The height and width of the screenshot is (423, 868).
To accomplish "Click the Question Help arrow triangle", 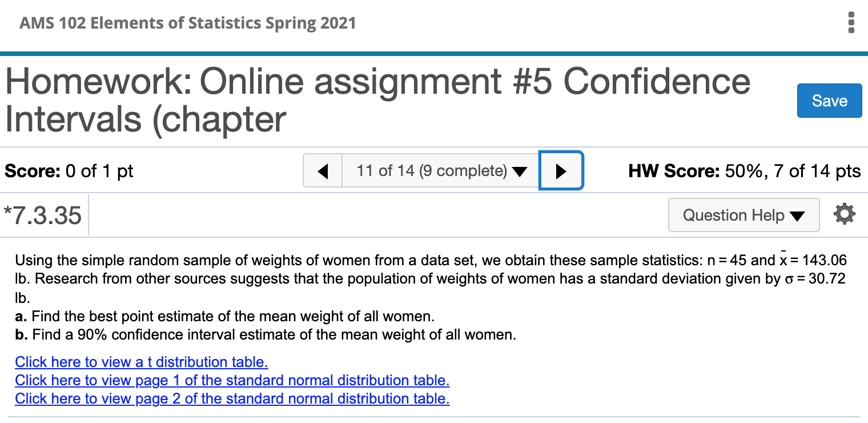I will coord(797,216).
